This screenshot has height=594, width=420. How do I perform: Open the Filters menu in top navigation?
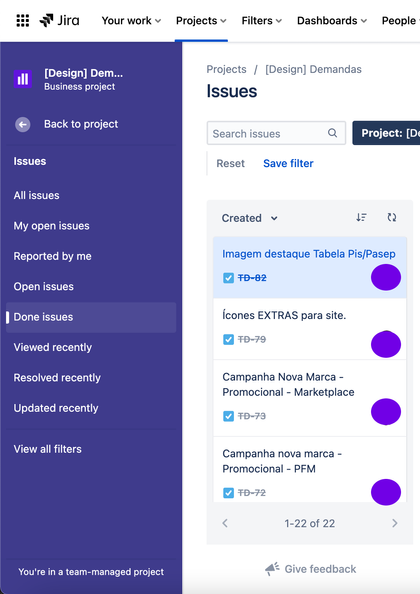coord(262,20)
